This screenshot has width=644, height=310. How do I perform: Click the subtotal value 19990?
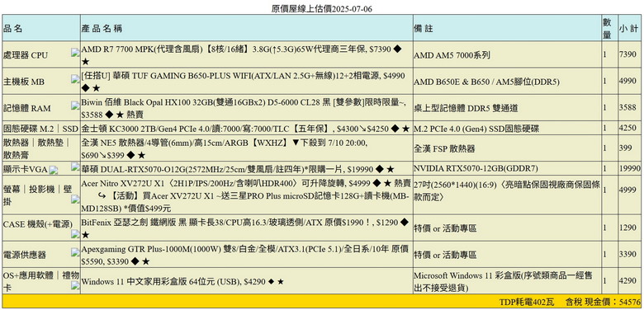(x=630, y=169)
